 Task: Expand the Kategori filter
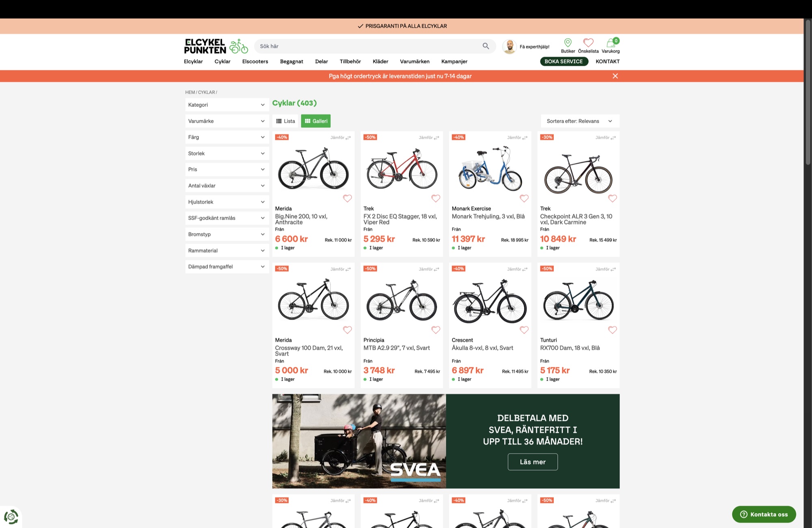pos(227,105)
